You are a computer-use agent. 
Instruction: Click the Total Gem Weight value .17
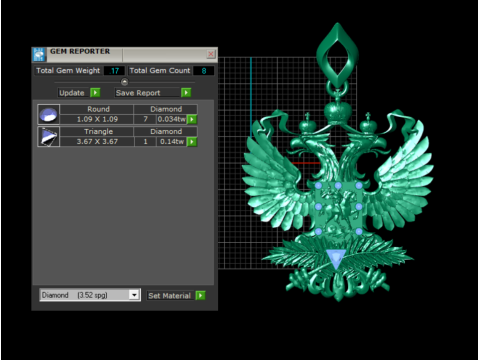click(x=114, y=71)
